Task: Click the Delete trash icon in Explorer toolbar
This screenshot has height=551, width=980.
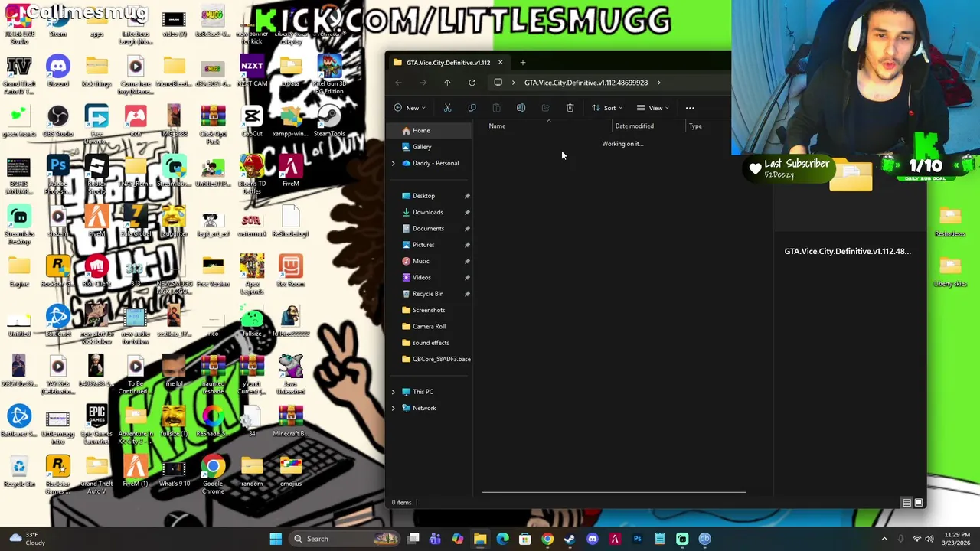Action: [x=570, y=108]
